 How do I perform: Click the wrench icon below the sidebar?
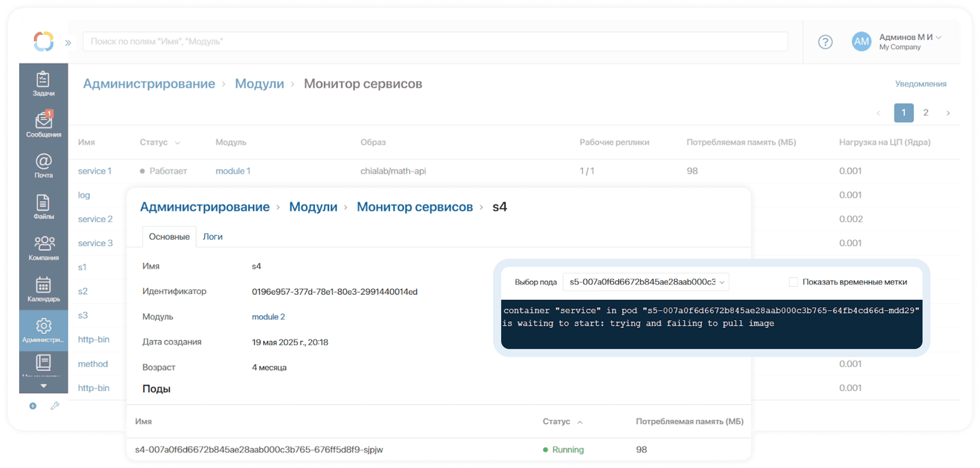coord(55,406)
